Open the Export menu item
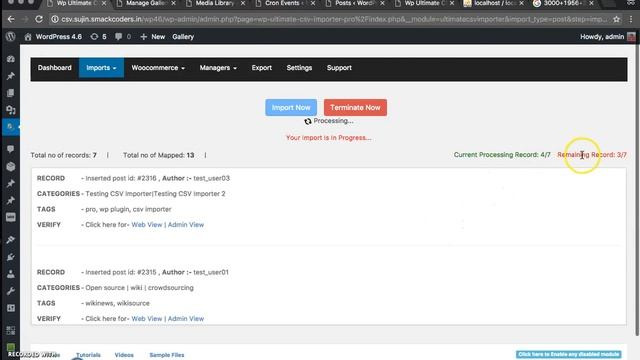Viewport: 640px width, 360px height. click(x=262, y=68)
